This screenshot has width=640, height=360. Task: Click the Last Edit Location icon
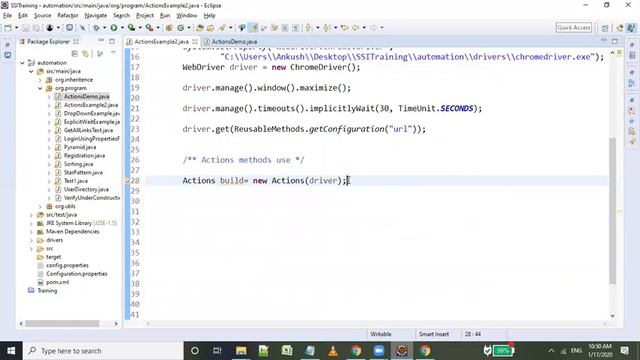point(345,28)
